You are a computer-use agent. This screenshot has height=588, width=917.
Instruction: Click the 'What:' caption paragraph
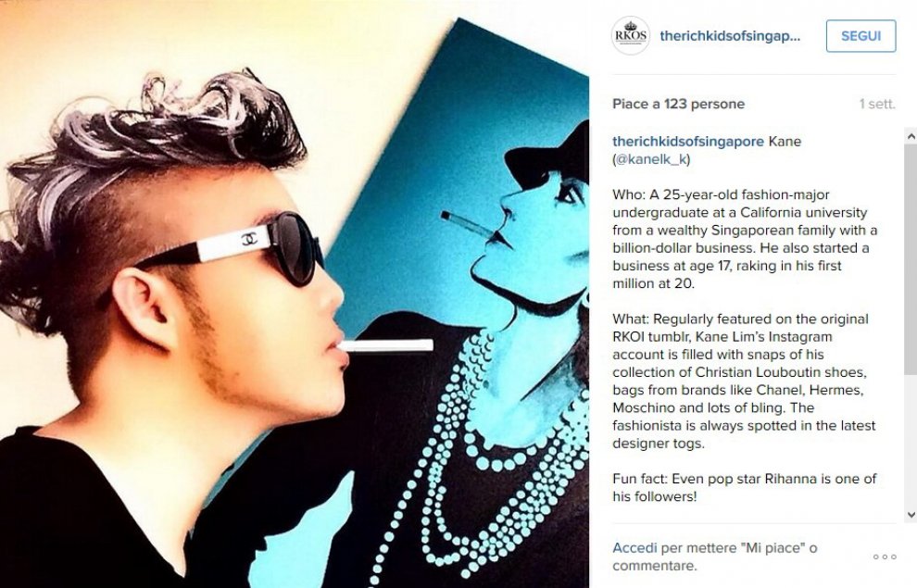[x=745, y=382]
